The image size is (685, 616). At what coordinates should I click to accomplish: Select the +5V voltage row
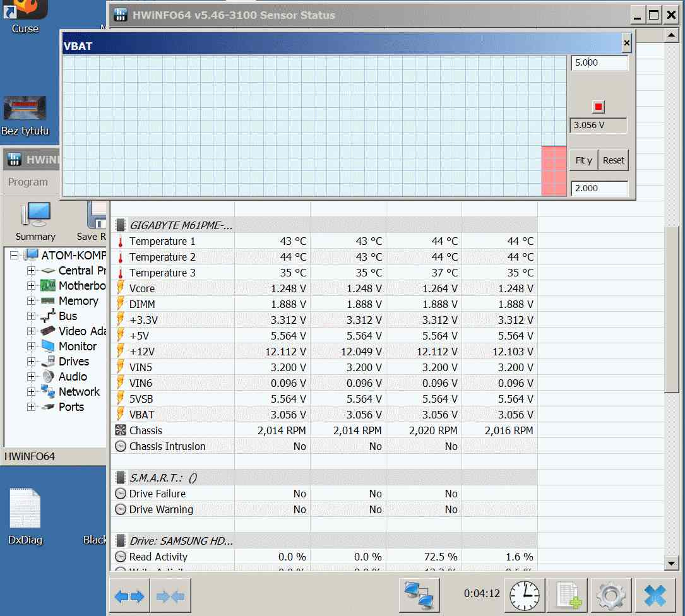(x=324, y=336)
